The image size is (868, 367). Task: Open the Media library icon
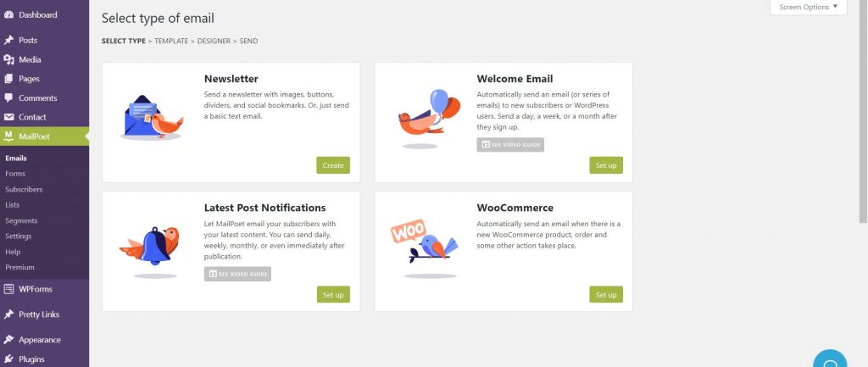coord(8,60)
